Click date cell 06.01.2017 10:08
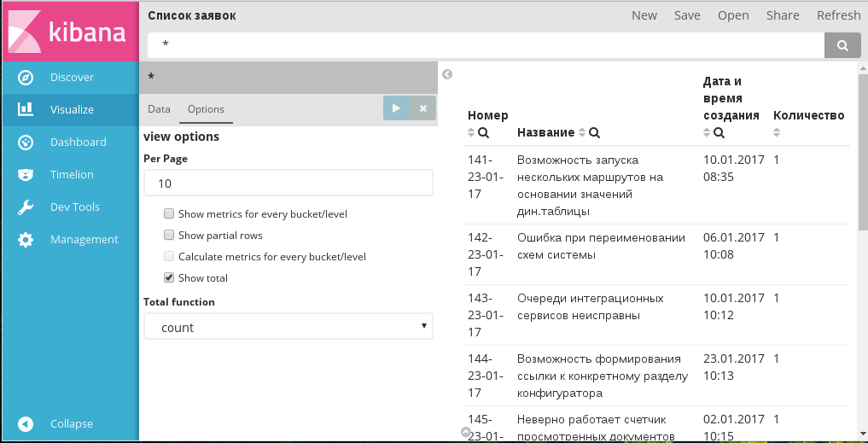Viewport: 868px width, 443px height. [734, 246]
